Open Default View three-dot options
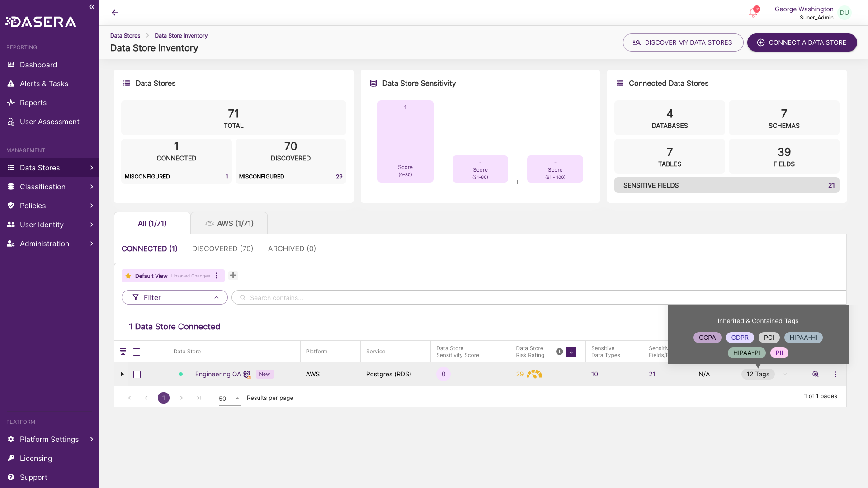This screenshot has height=488, width=868. point(217,276)
